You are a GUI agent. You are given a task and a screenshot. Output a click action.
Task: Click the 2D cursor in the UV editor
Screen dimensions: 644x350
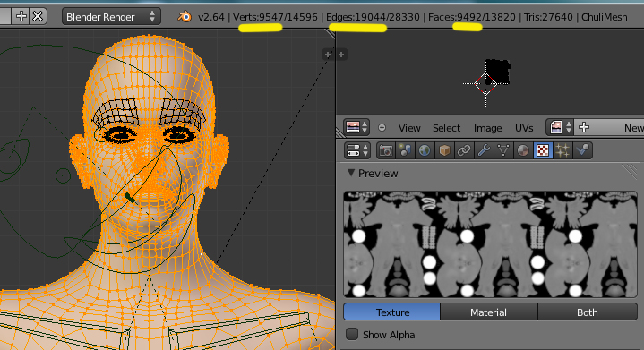485,84
